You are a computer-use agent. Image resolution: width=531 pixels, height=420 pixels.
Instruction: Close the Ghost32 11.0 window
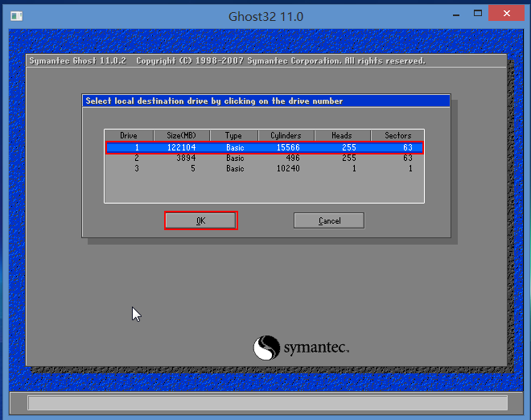506,13
